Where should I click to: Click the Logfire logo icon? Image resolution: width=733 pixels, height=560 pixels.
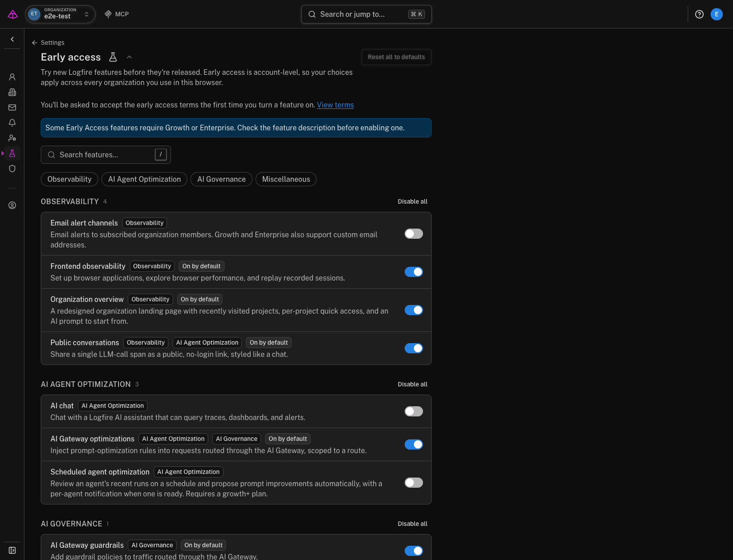click(x=13, y=14)
